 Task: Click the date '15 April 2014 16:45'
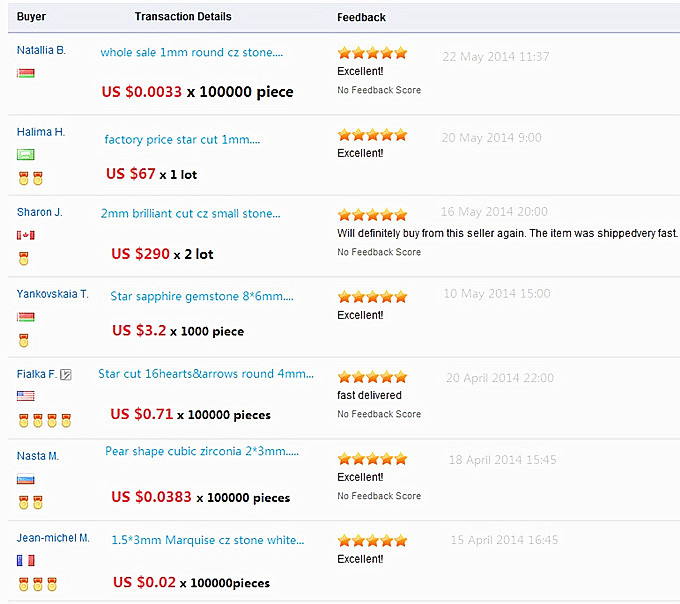coord(504,540)
